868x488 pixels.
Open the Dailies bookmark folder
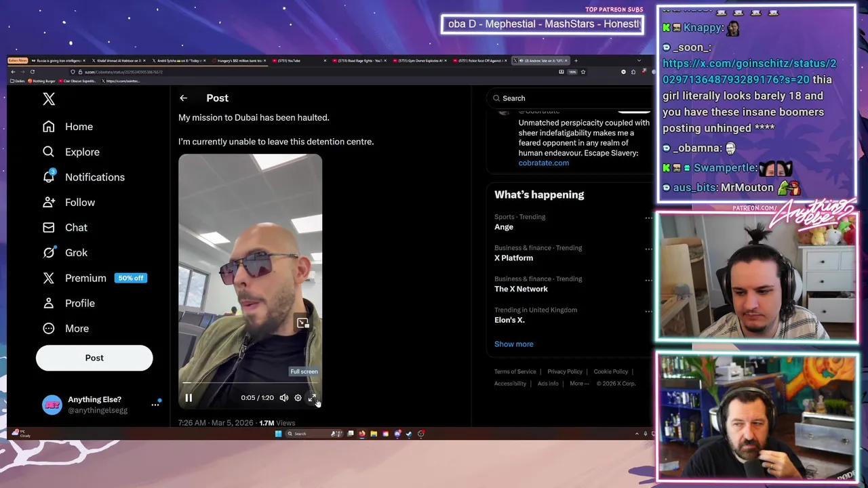17,81
